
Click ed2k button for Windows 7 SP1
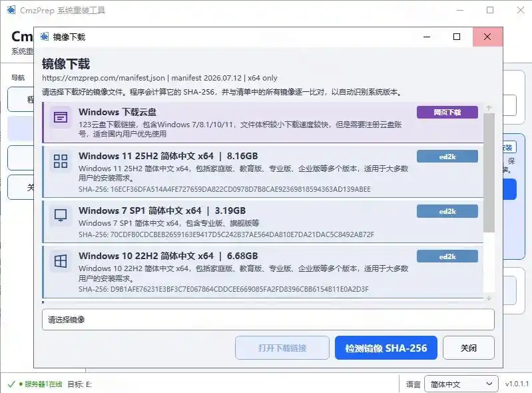[x=447, y=211]
